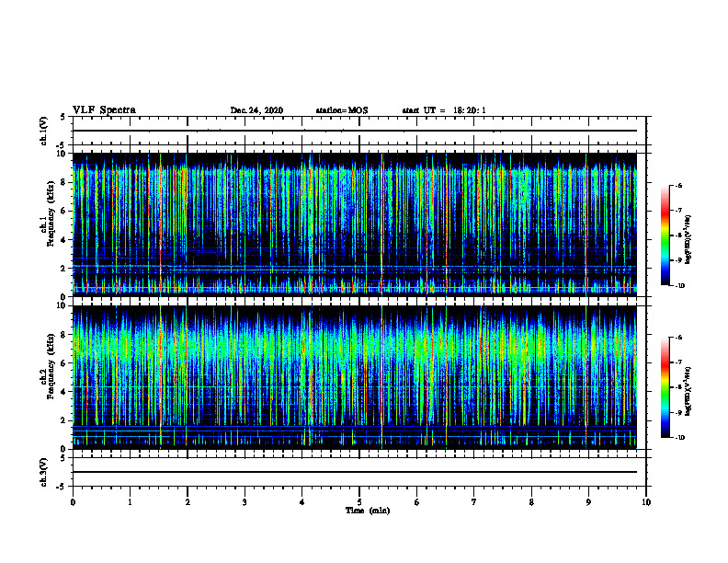
Task: Click time axis tick label "0"
Action: (73, 502)
